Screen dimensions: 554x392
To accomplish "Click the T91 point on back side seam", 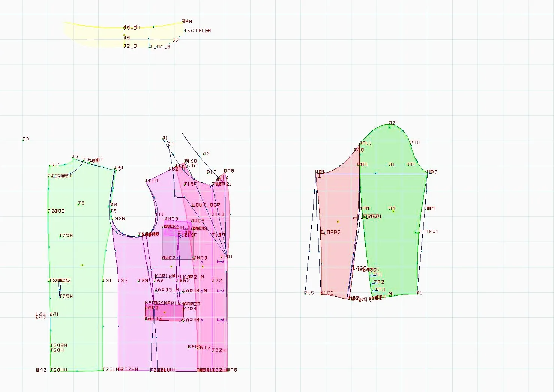I will 104,281.
